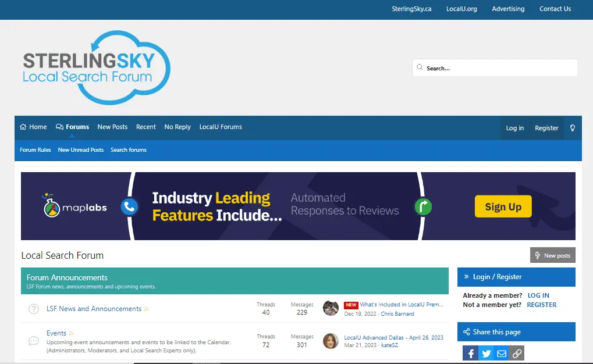Click Register in navigation bar

coord(546,128)
